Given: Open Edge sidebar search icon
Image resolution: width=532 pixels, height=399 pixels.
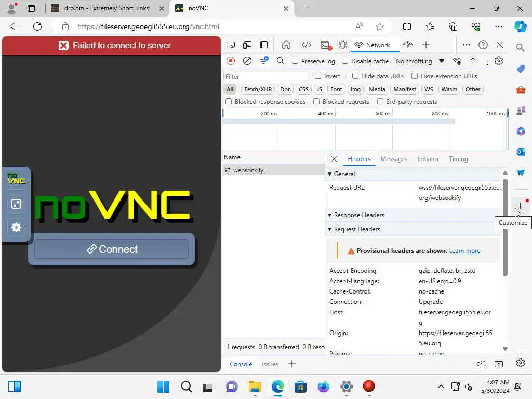Looking at the screenshot, I should [x=521, y=47].
